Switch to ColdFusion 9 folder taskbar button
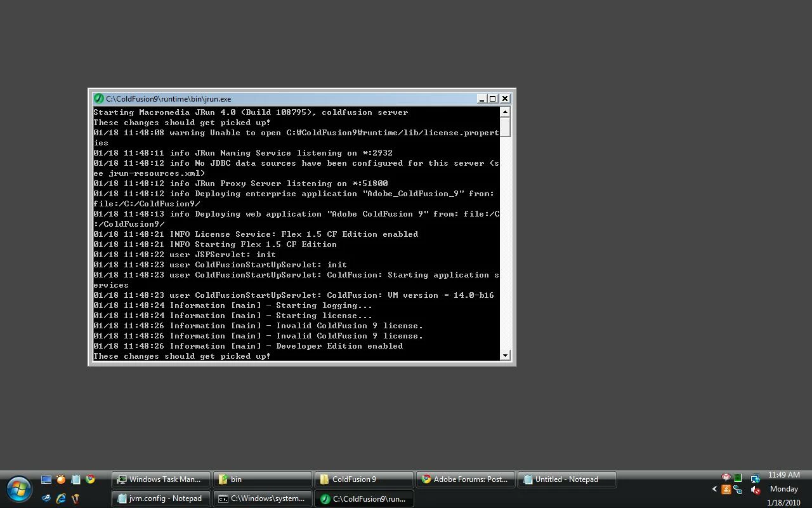812x508 pixels. coord(364,479)
